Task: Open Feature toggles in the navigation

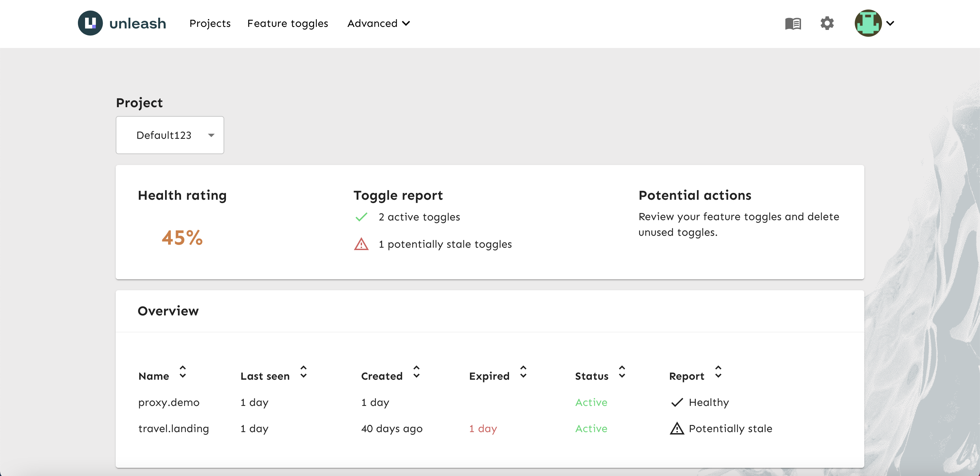Action: (288, 23)
